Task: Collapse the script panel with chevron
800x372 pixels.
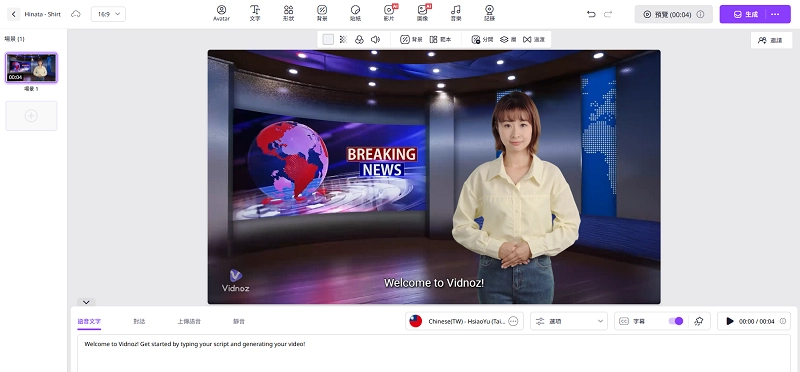Action: tap(86, 302)
